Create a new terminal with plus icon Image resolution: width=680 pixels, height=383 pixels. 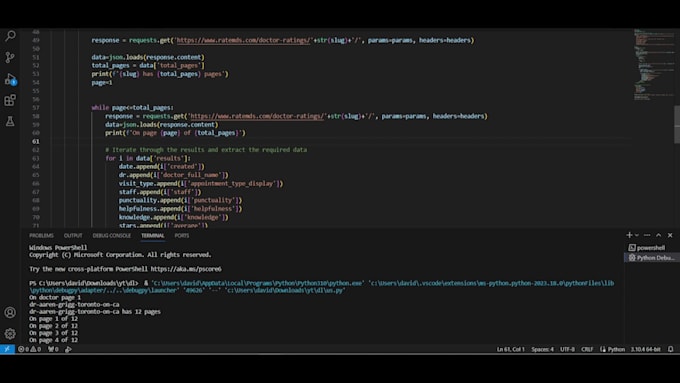pos(629,235)
